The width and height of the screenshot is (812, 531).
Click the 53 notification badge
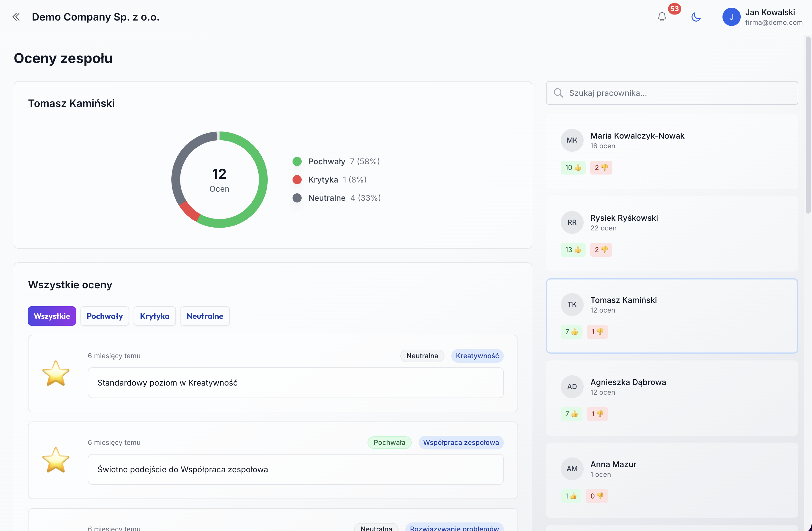click(674, 9)
